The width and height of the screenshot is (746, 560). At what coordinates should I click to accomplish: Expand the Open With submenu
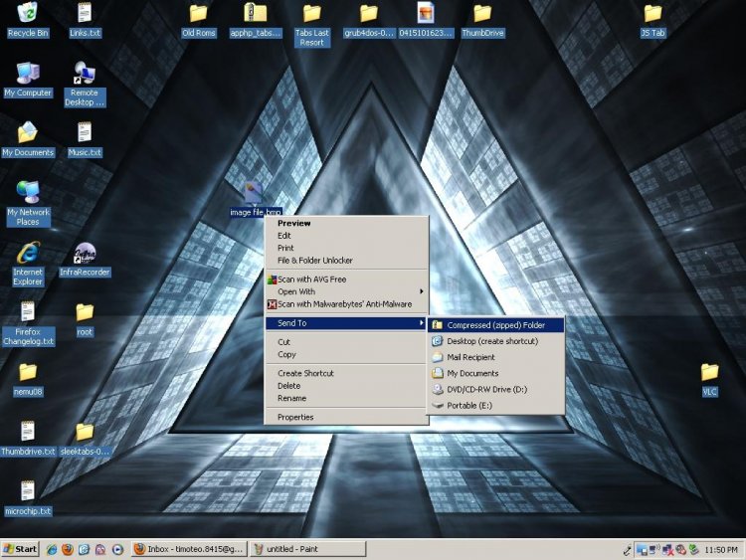[x=346, y=291]
